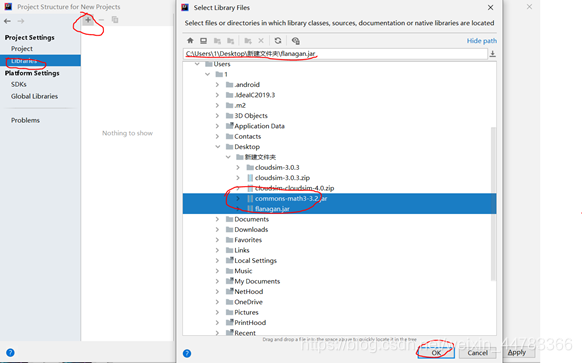Click the Home directory icon
Image resolution: width=582 pixels, height=363 pixels.
click(x=190, y=40)
